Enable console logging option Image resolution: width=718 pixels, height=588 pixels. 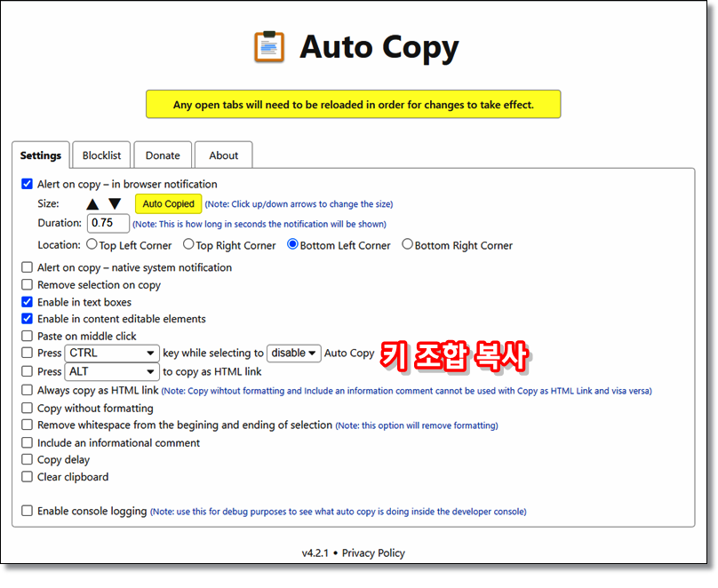(27, 511)
